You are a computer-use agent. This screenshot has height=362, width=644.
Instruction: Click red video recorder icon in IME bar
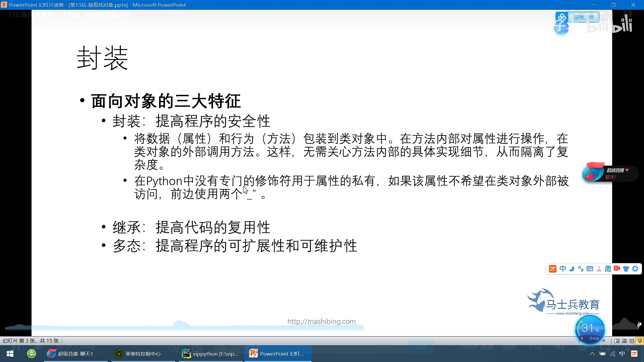[x=617, y=268]
